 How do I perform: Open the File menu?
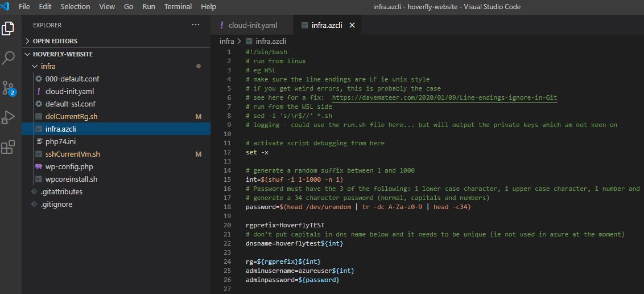24,7
